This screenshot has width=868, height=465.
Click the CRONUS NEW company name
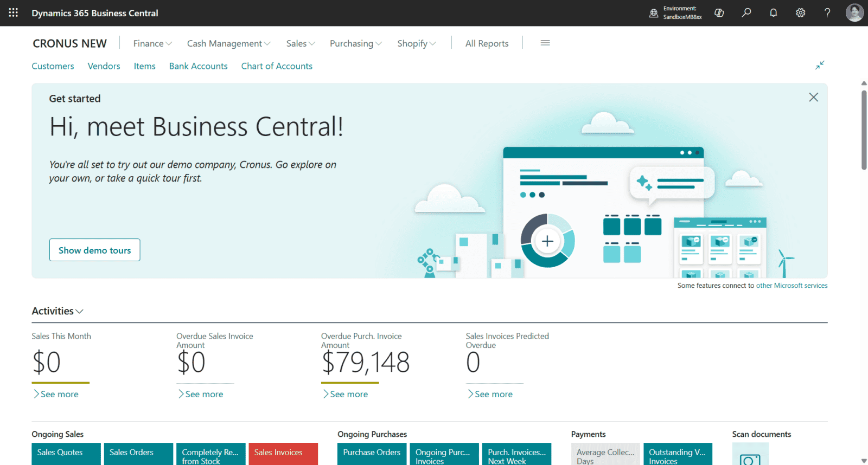(x=70, y=43)
